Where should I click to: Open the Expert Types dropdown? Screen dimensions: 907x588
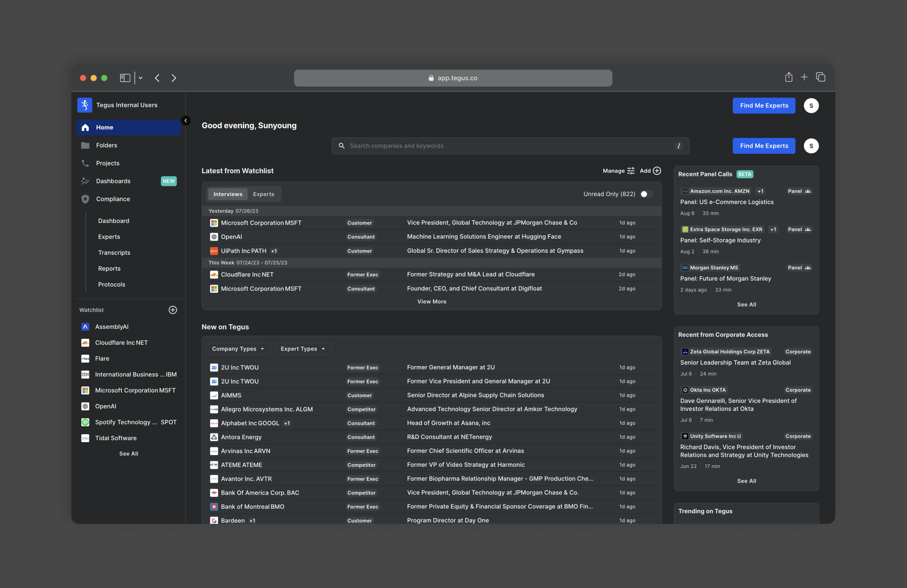303,349
